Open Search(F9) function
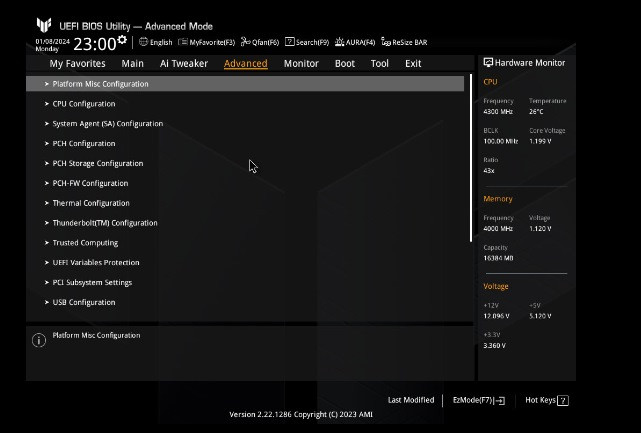641x433 pixels. coord(307,42)
